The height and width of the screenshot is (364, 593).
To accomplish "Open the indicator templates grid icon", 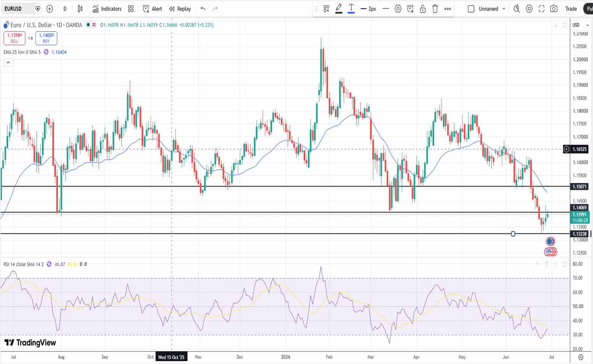I will pyautogui.click(x=131, y=8).
